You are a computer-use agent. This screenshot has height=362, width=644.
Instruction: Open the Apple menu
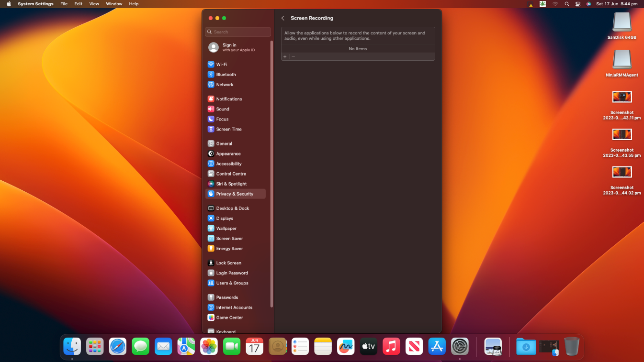[x=9, y=4]
